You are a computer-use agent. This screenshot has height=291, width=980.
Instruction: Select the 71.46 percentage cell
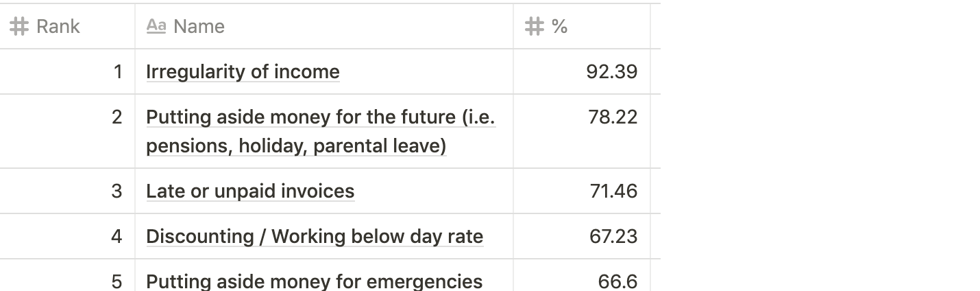(x=582, y=191)
